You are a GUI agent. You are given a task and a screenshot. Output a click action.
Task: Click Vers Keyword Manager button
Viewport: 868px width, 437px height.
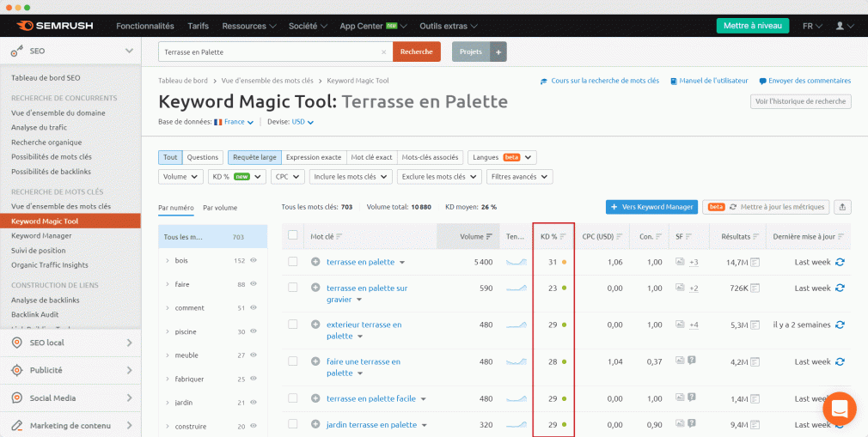[651, 207]
